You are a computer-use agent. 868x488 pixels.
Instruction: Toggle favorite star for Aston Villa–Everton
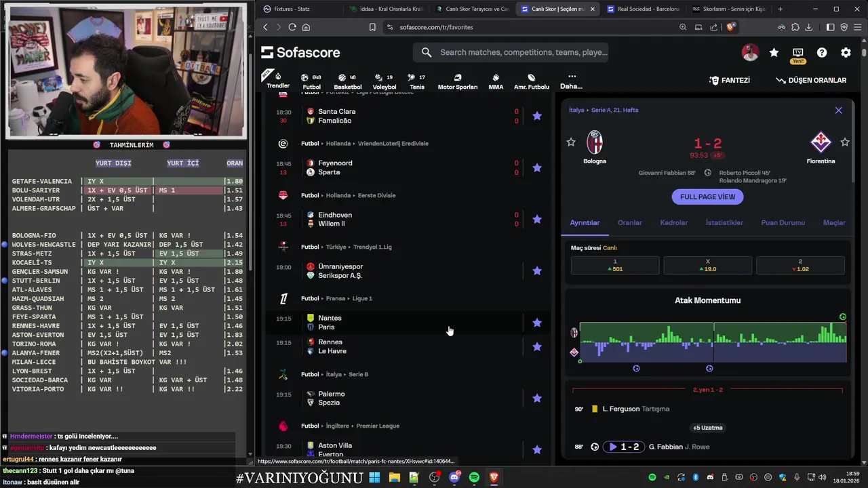pyautogui.click(x=537, y=449)
